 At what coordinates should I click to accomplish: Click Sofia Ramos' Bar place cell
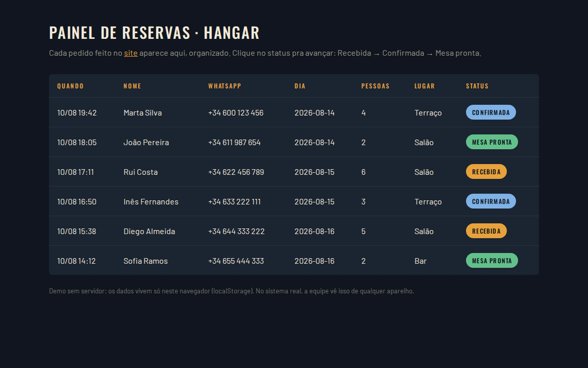tap(420, 261)
